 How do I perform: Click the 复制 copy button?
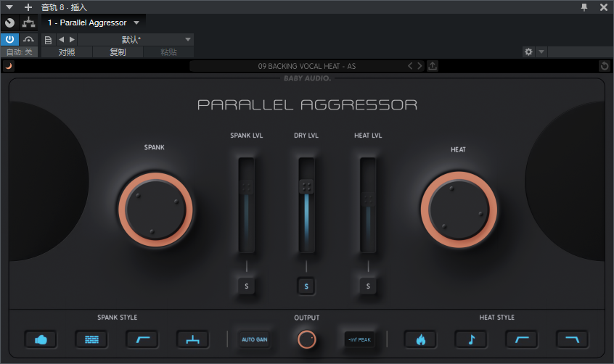(x=118, y=52)
